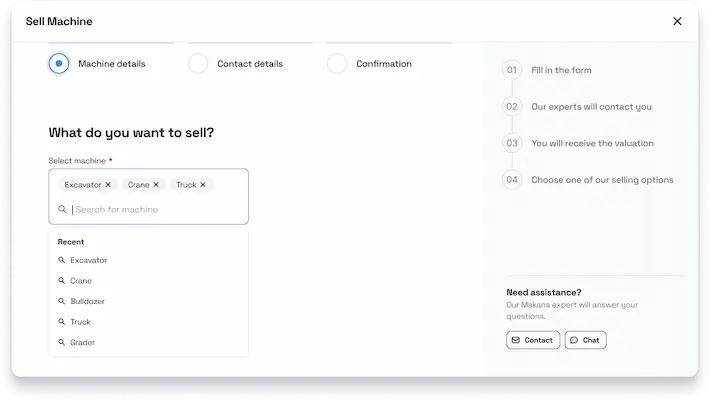Close the Sell Machine dialog
The width and height of the screenshot is (710, 400).
tap(677, 21)
